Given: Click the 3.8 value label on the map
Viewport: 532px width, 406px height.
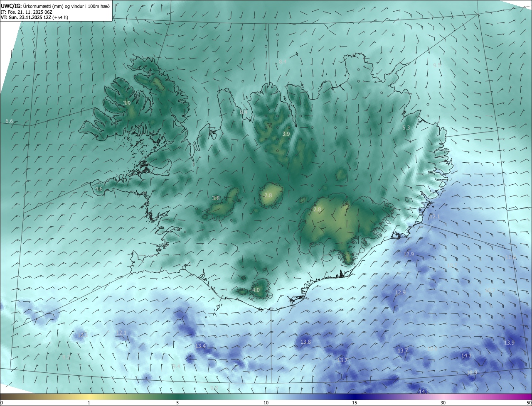Looking at the screenshot, I should [216, 198].
